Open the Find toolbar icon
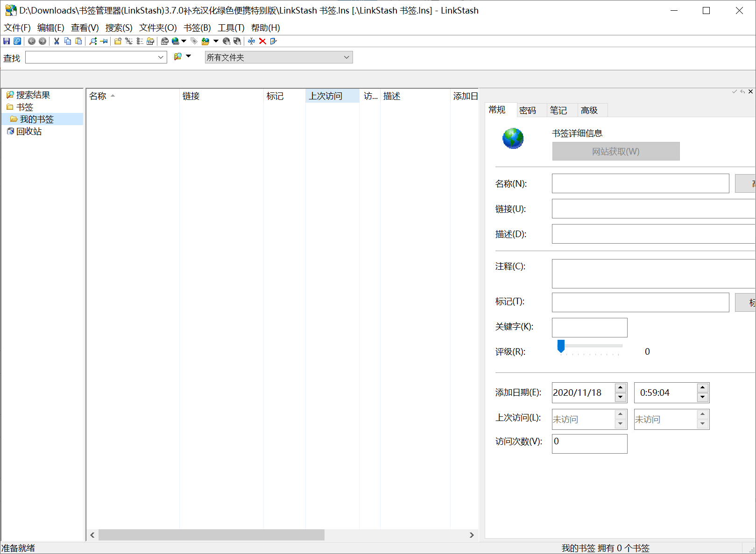Viewport: 756px width, 554px height. [x=92, y=41]
